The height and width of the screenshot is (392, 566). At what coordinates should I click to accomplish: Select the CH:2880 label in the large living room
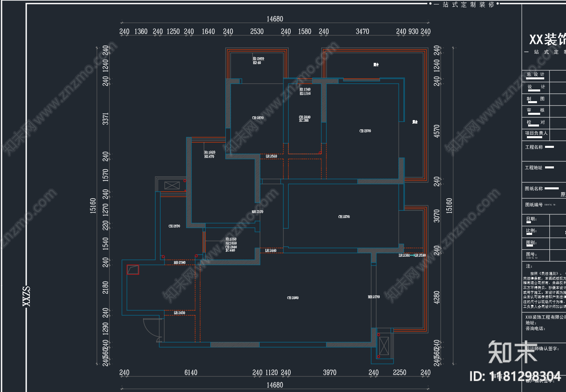293,298
